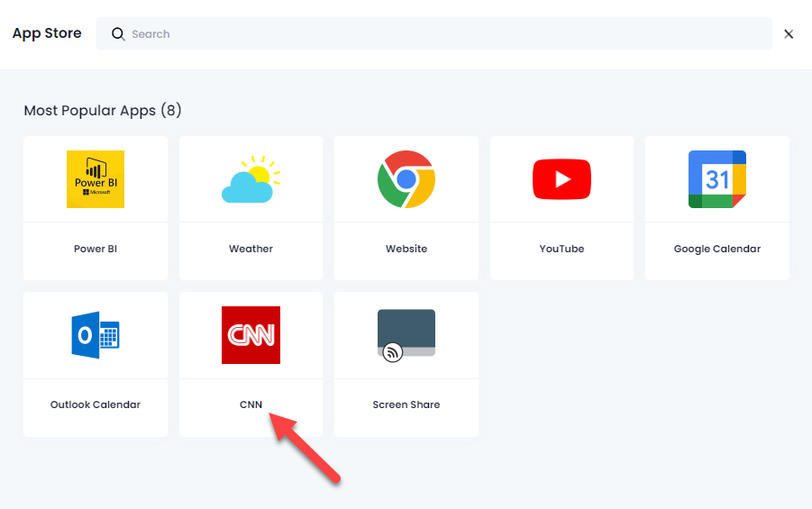Viewport: 812px width, 509px height.
Task: Pick the red YouTube play icon
Action: tap(561, 179)
